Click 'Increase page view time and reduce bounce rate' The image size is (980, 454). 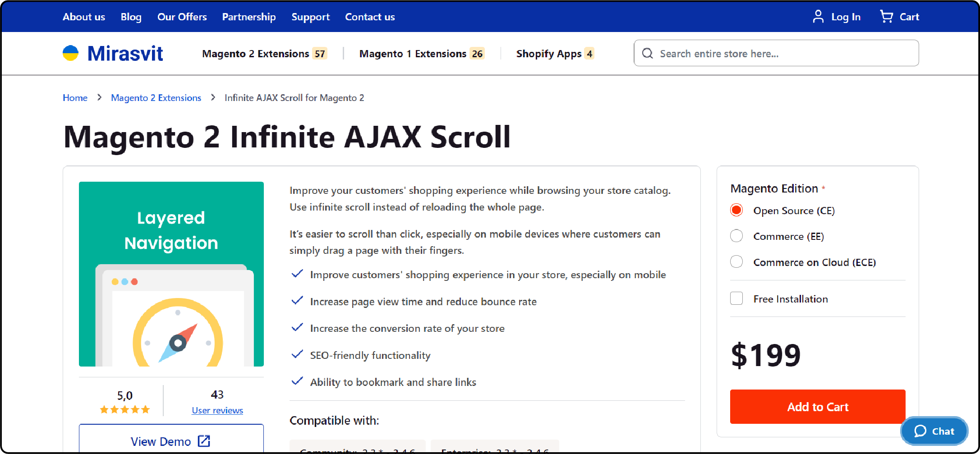[423, 302]
